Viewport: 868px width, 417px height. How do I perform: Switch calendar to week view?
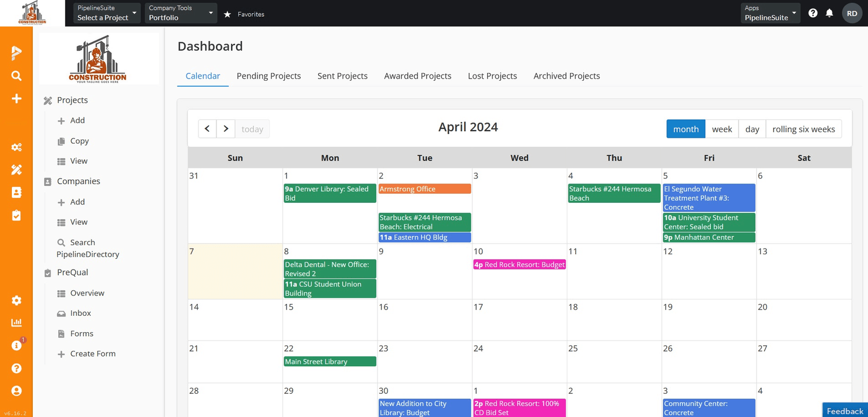point(722,129)
